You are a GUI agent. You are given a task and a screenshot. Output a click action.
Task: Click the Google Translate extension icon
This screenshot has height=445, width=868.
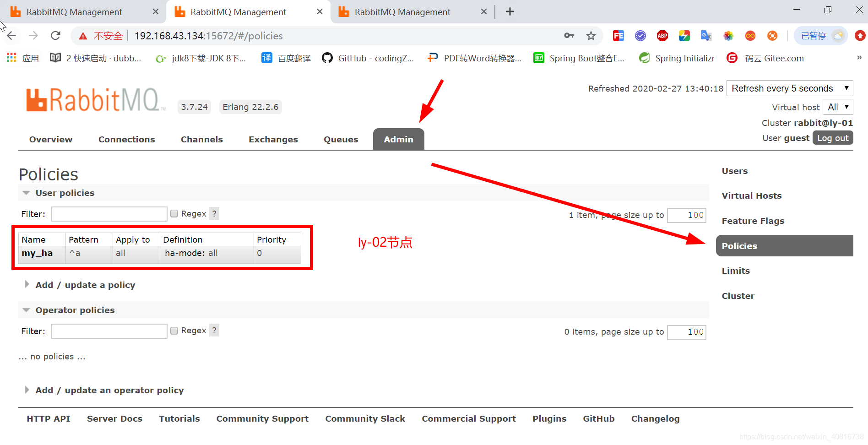click(x=706, y=36)
